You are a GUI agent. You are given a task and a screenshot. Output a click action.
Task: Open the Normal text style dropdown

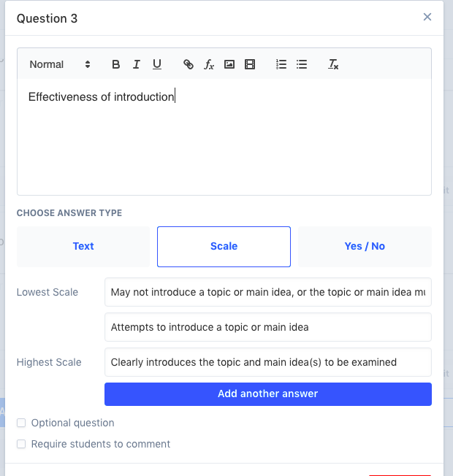click(x=60, y=64)
